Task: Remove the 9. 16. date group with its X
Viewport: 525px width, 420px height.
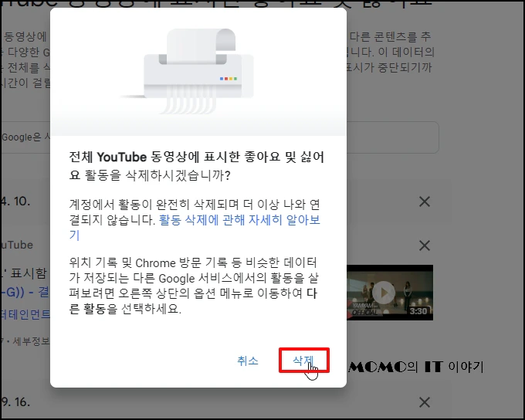Action: 425,402
